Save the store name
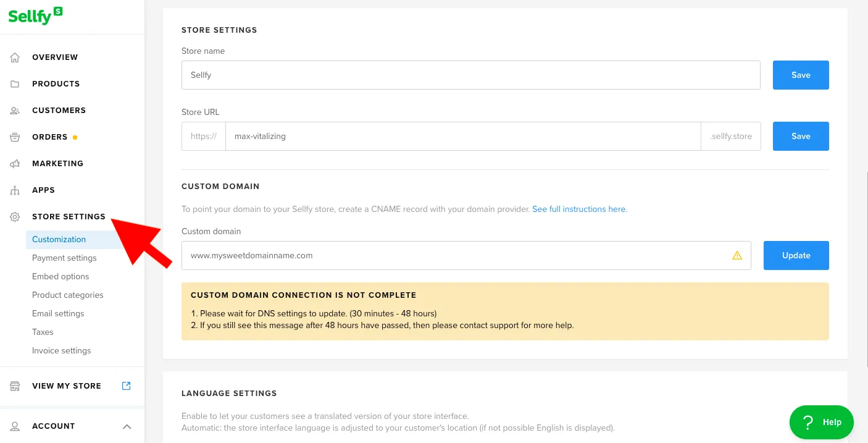Viewport: 868px width, 443px height. [800, 75]
